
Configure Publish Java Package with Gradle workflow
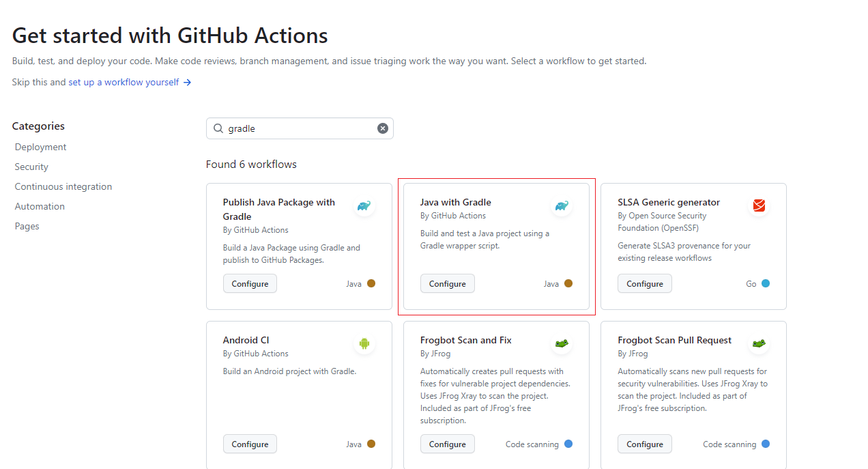pyautogui.click(x=250, y=283)
